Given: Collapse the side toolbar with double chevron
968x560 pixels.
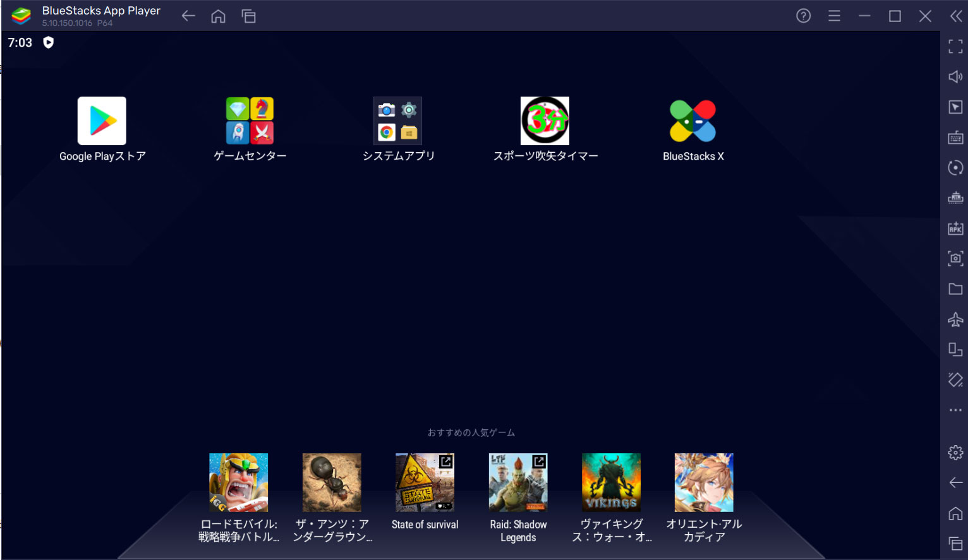Looking at the screenshot, I should pyautogui.click(x=956, y=16).
